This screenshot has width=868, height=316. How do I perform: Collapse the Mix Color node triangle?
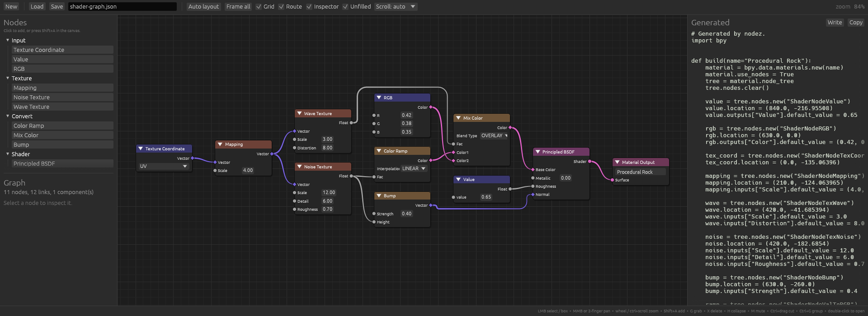pyautogui.click(x=458, y=118)
